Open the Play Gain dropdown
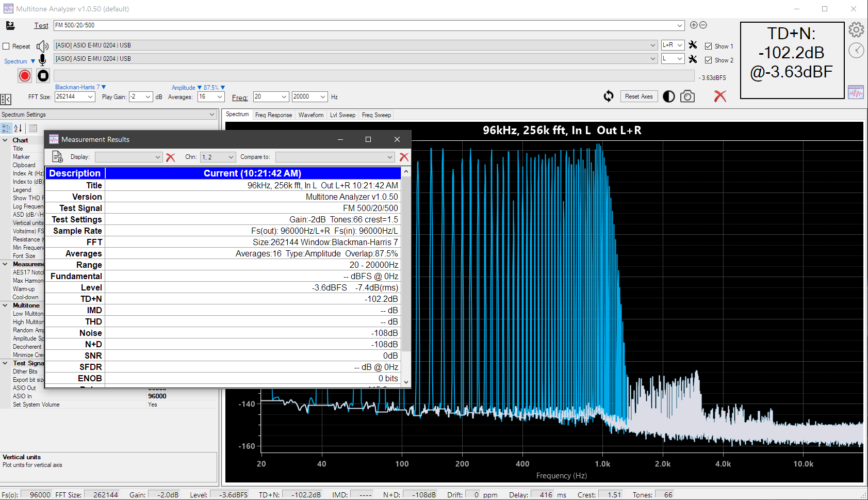 (148, 96)
